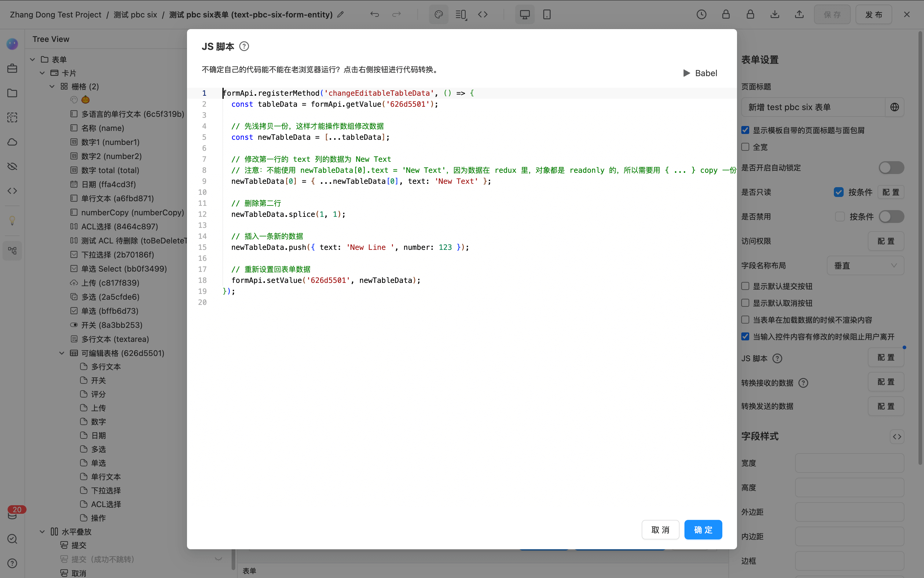Click the upload icon in toolbar
The height and width of the screenshot is (578, 924).
pyautogui.click(x=799, y=15)
